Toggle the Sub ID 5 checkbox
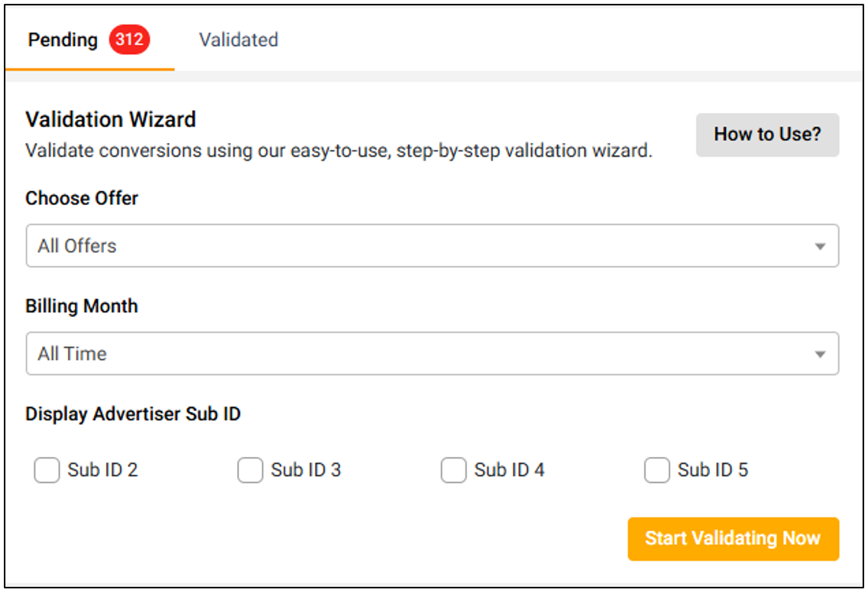This screenshot has width=868, height=593. coord(656,470)
